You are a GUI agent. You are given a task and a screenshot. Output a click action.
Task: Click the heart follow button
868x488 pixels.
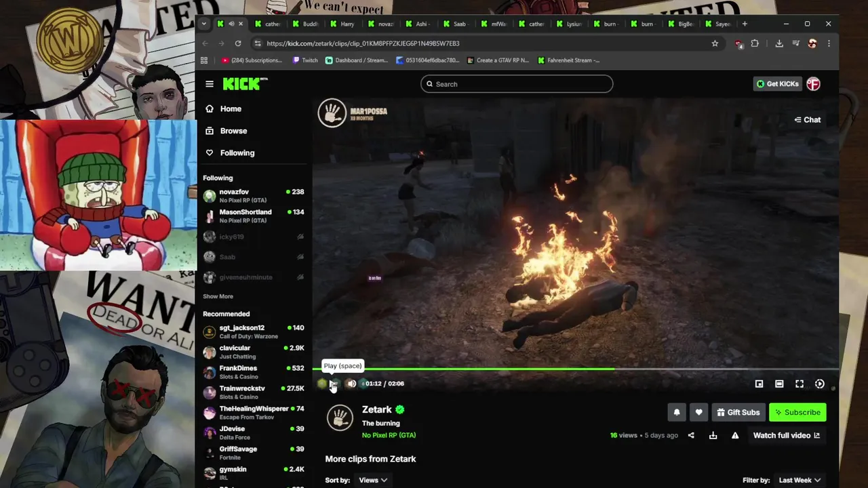(698, 412)
